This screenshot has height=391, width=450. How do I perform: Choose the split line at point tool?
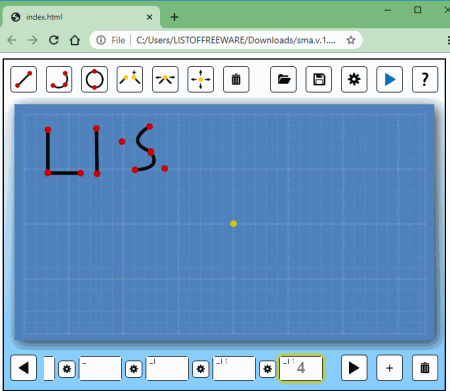(x=165, y=79)
